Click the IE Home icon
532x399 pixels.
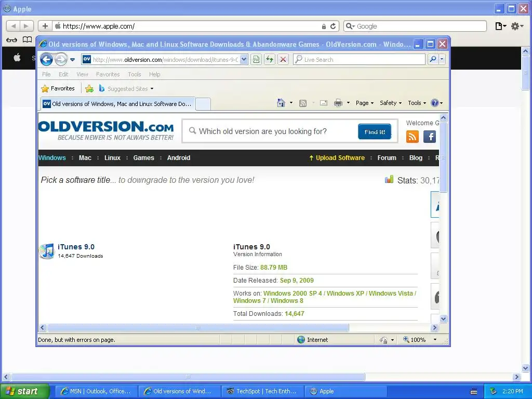tap(281, 103)
